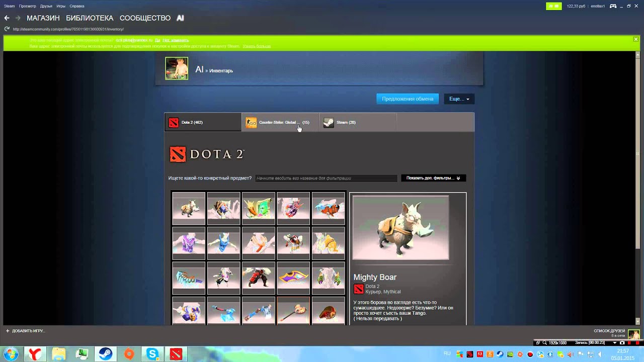Open the green inbox notifications button
This screenshot has width=644, height=362.
click(553, 6)
